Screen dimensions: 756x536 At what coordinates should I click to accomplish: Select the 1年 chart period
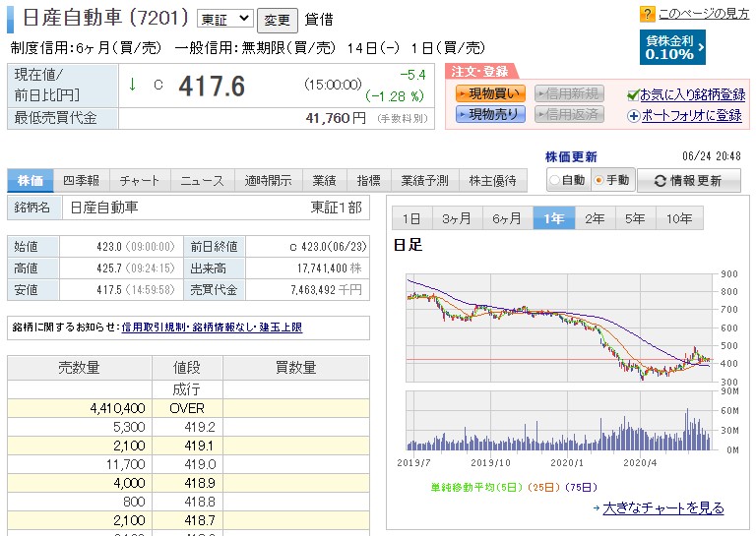[554, 218]
